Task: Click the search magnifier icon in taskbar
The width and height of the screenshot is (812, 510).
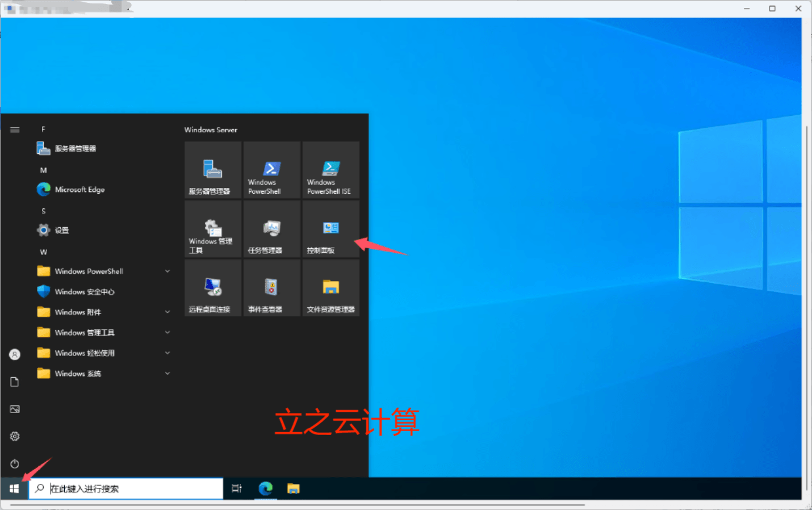Action: (x=39, y=488)
